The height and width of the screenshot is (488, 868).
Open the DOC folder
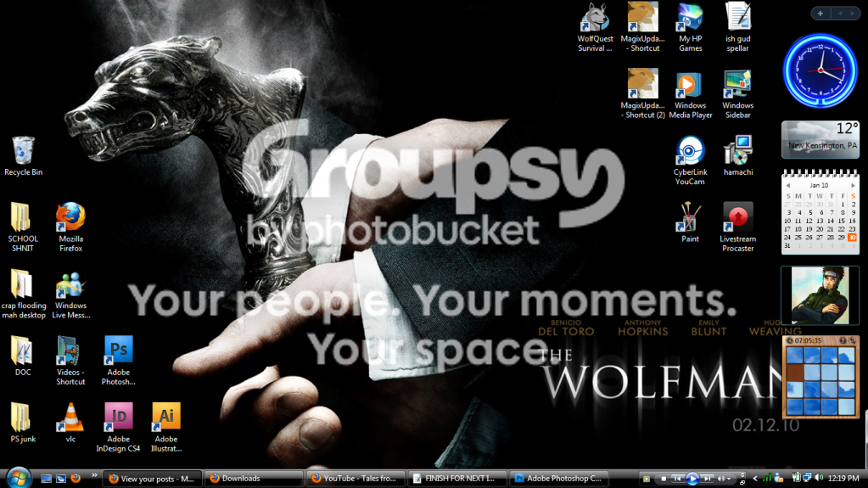click(x=23, y=356)
